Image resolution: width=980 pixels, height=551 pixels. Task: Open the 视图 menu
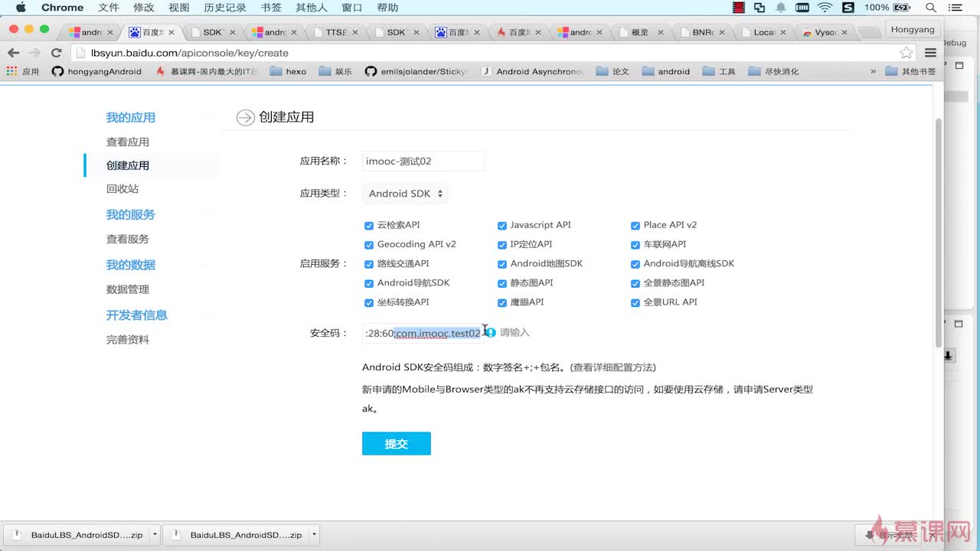(x=179, y=8)
